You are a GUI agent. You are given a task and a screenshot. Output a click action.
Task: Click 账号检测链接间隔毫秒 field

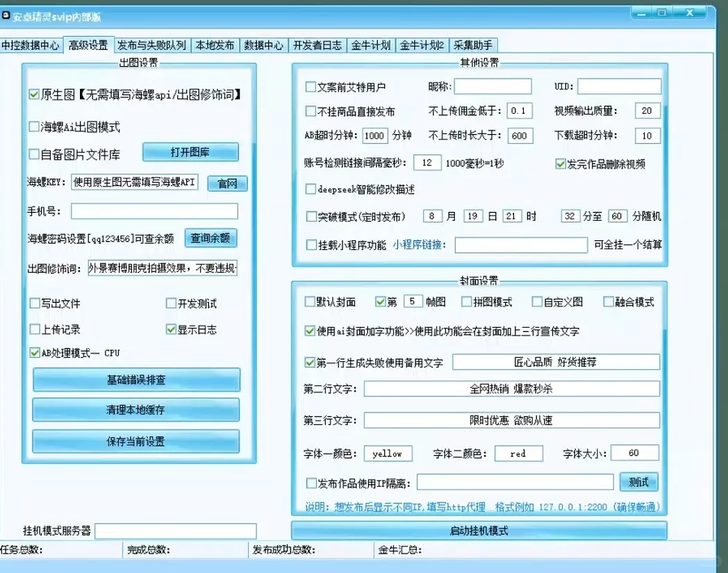tap(427, 163)
